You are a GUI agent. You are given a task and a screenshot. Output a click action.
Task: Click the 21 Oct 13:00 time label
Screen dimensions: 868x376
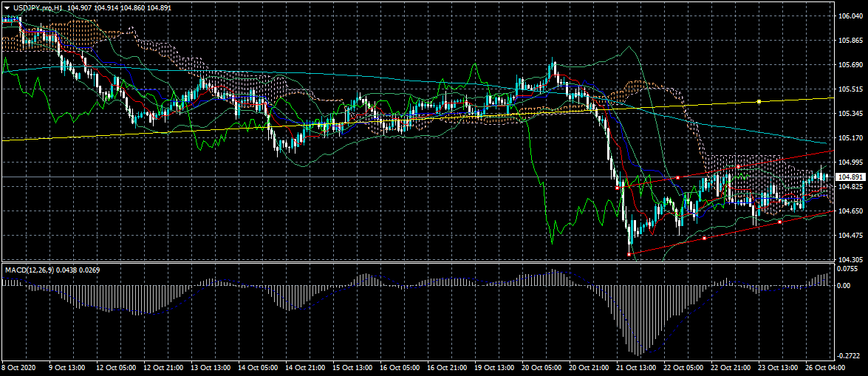[x=638, y=368]
